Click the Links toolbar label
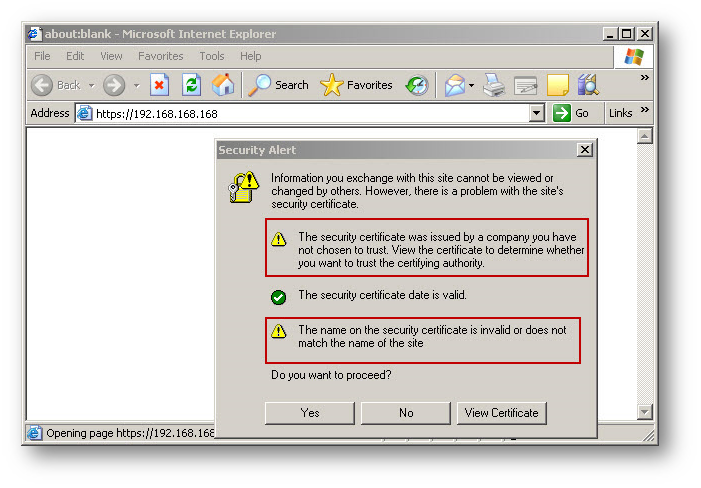This screenshot has height=488, width=701. [621, 113]
